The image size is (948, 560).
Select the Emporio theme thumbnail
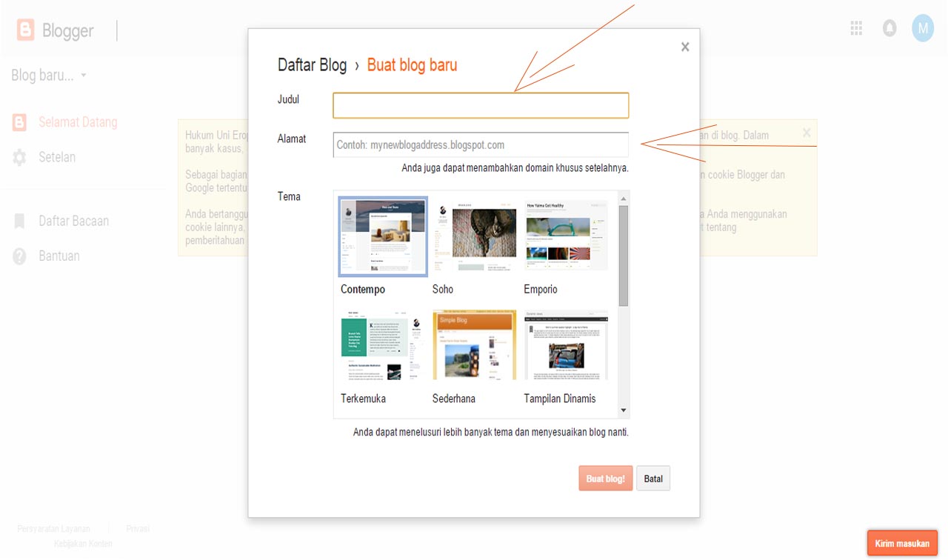[x=566, y=236]
